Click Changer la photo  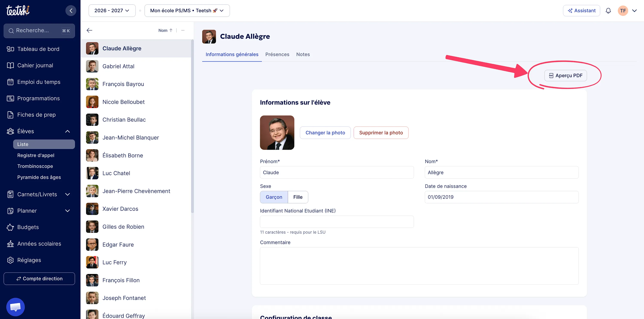pyautogui.click(x=325, y=133)
